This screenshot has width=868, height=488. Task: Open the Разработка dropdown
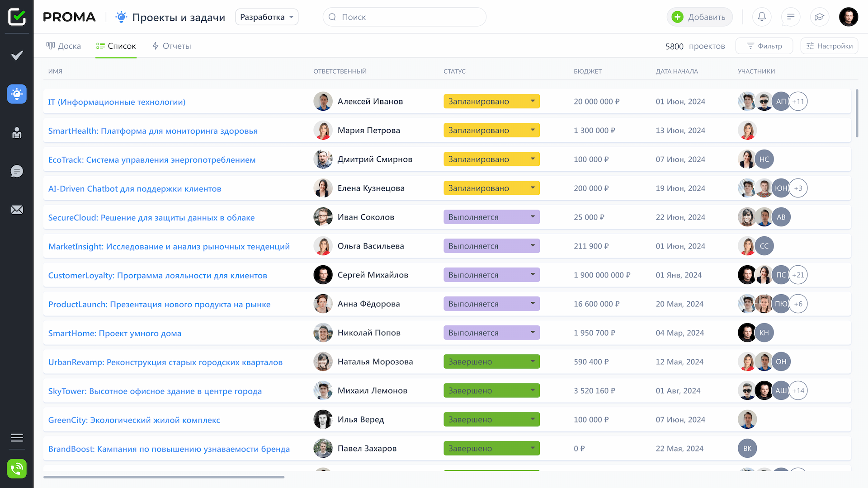pos(267,17)
